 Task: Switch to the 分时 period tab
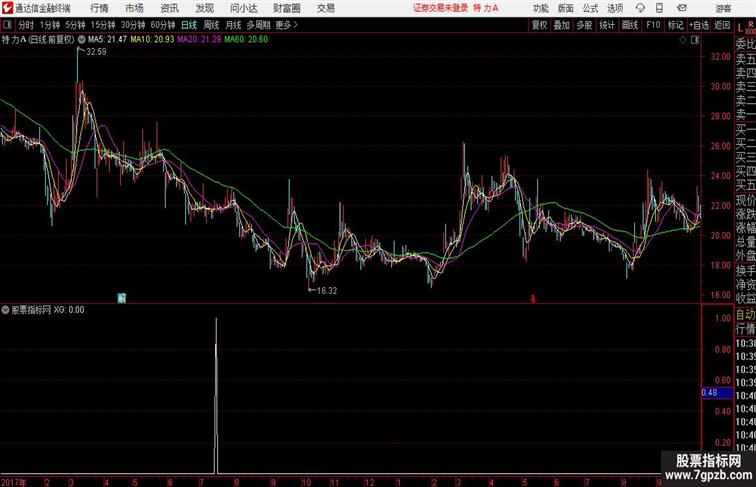(26, 25)
